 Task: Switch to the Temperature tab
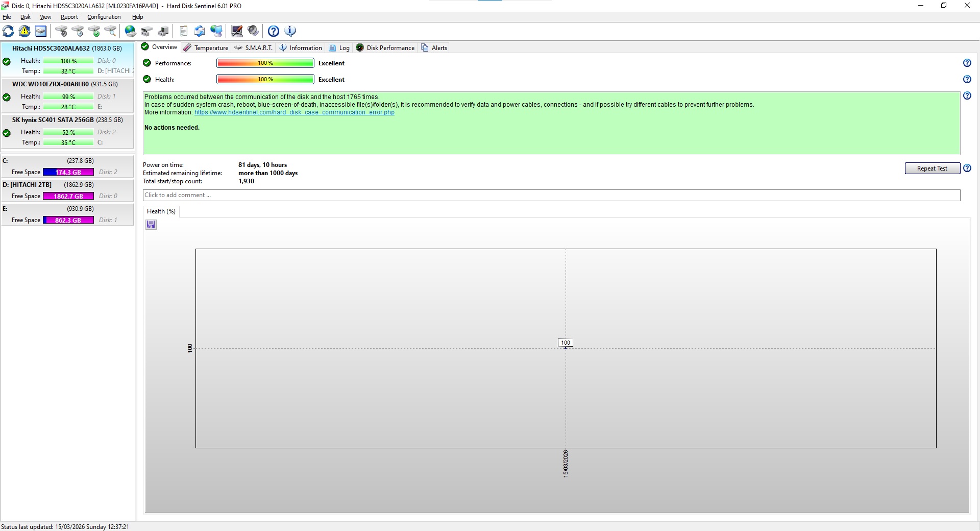pos(206,47)
